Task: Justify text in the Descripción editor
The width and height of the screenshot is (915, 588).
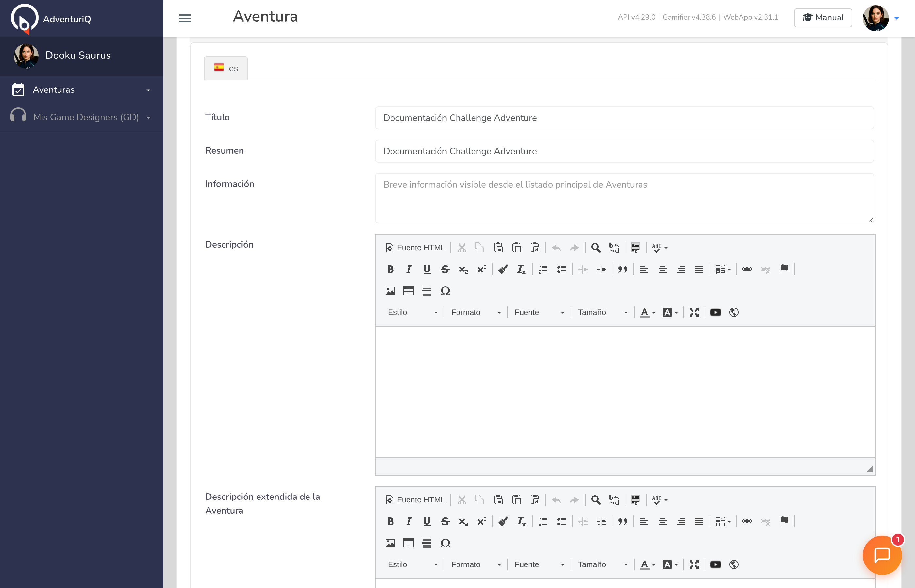Action: [699, 269]
